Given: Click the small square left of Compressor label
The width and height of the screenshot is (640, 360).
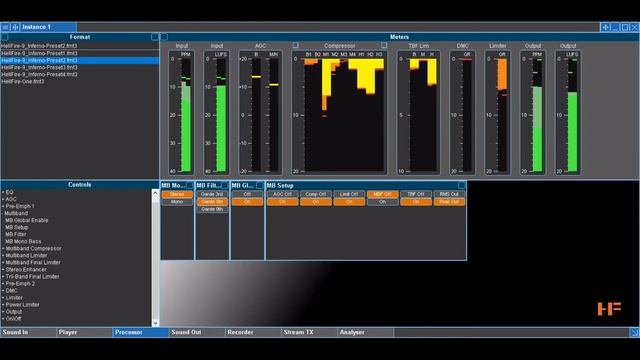Looking at the screenshot, I should point(296,45).
